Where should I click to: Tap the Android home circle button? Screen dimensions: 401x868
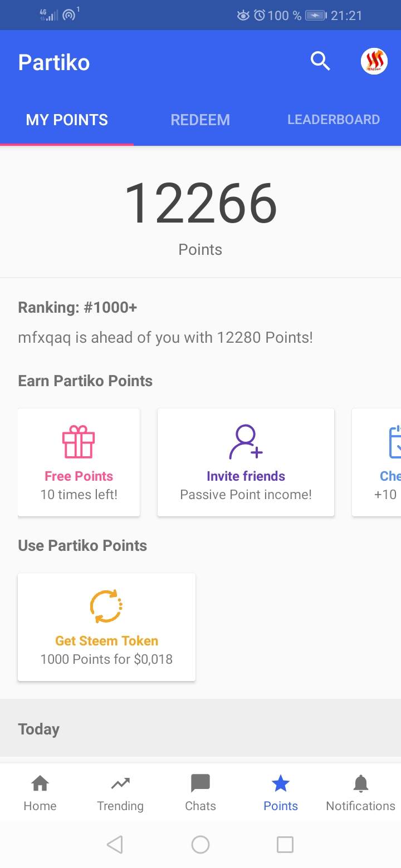click(x=200, y=845)
